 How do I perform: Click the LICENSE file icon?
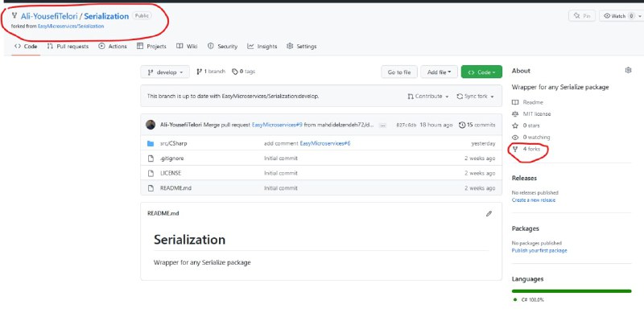tap(151, 173)
